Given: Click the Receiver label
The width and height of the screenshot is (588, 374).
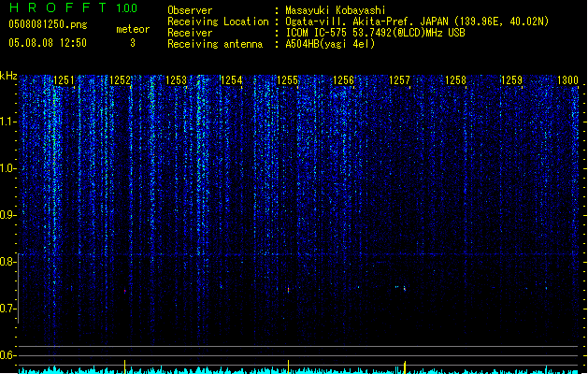Looking at the screenshot, I should 190,33.
